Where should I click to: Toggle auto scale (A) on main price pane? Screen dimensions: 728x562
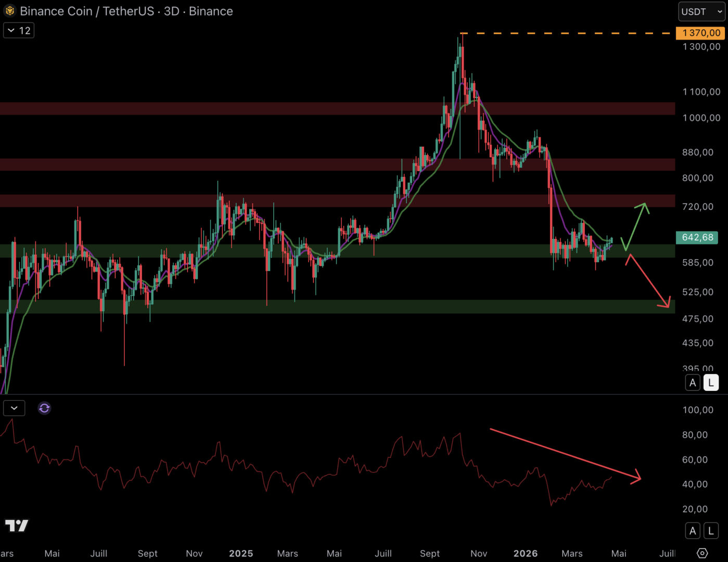coord(693,383)
